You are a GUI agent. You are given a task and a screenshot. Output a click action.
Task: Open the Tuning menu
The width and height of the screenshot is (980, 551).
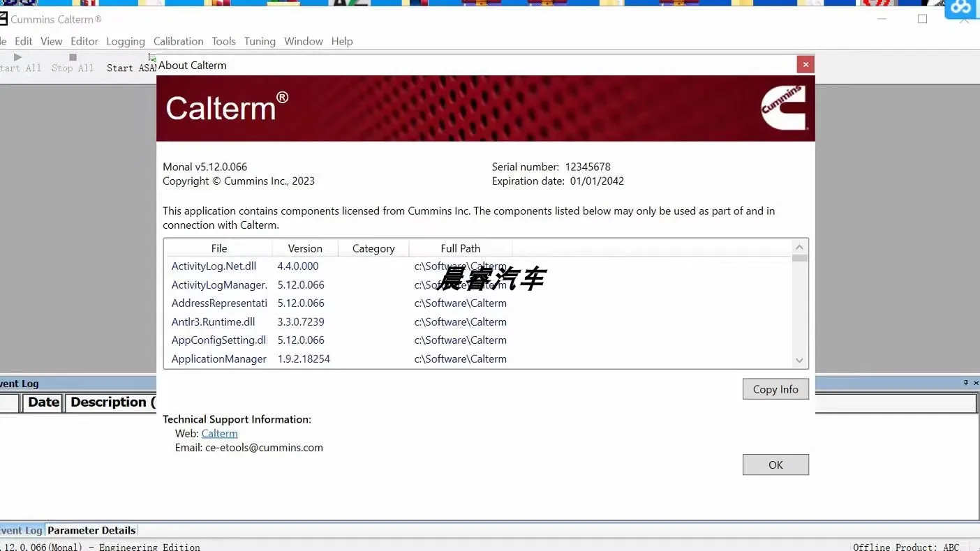point(260,41)
